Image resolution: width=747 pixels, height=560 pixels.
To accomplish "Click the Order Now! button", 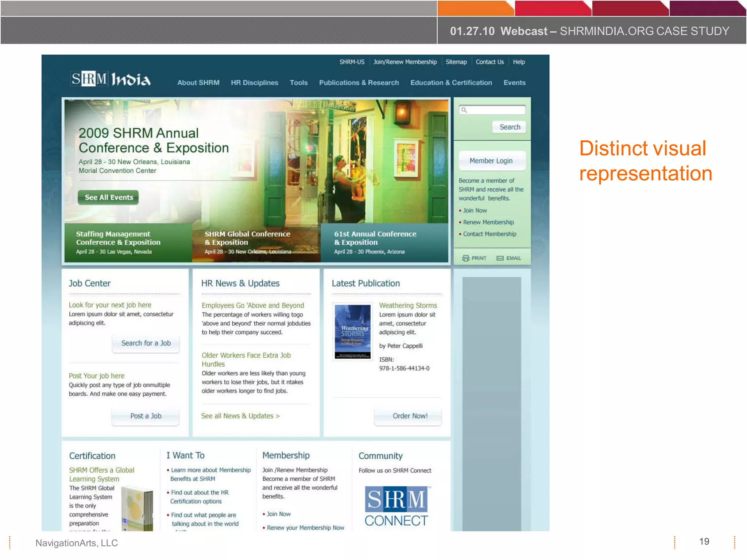I will (x=408, y=416).
